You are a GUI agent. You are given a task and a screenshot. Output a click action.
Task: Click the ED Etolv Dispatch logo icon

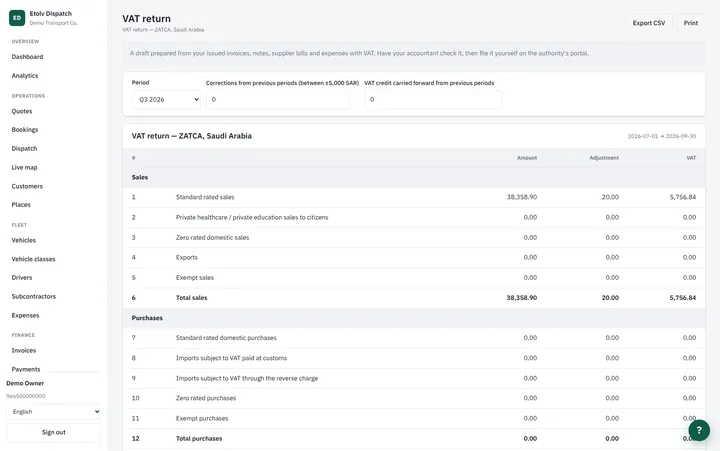[x=17, y=18]
